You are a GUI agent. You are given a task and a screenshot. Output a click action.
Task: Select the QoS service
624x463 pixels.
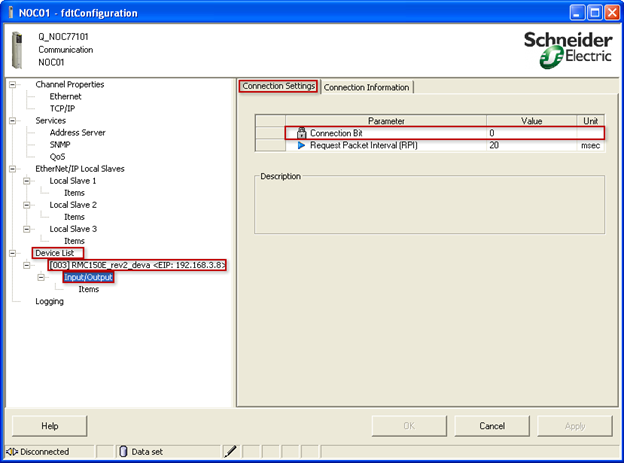[x=57, y=157]
